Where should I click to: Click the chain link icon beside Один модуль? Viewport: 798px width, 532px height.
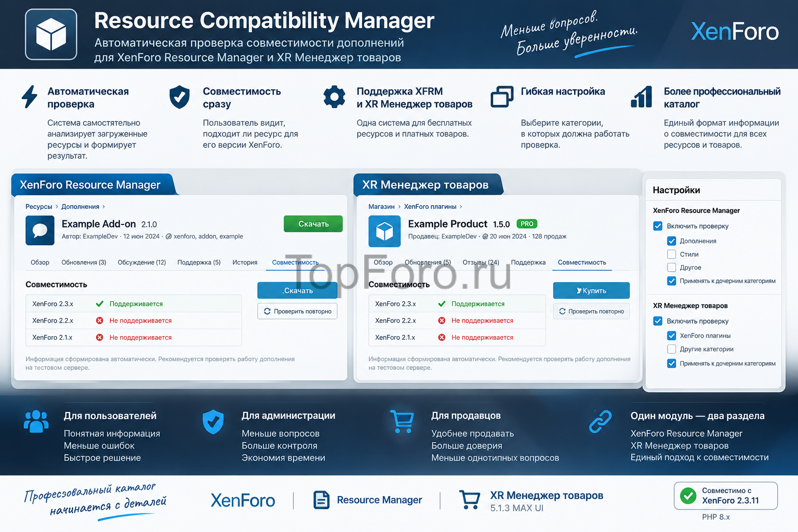[x=600, y=421]
